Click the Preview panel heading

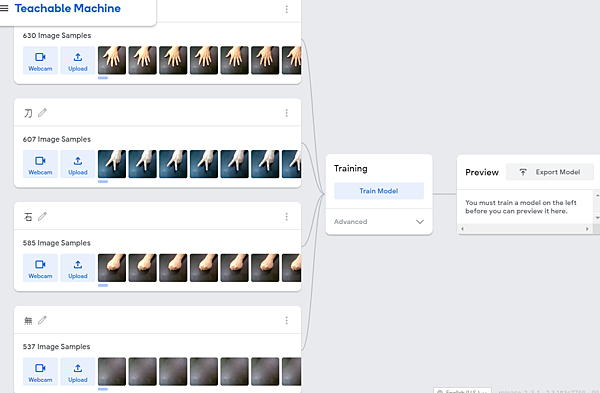(482, 173)
